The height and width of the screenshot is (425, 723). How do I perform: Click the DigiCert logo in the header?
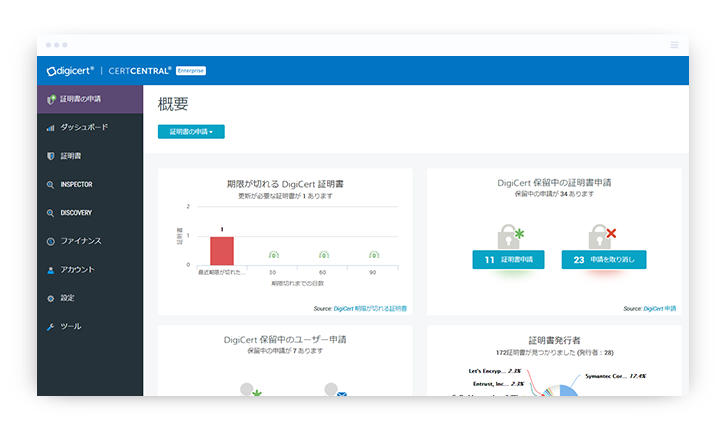click(70, 70)
